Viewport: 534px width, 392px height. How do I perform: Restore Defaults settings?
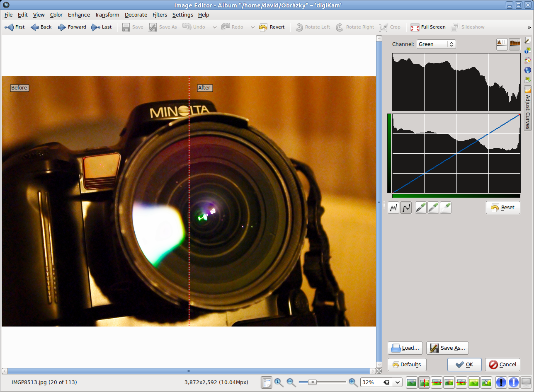(407, 365)
